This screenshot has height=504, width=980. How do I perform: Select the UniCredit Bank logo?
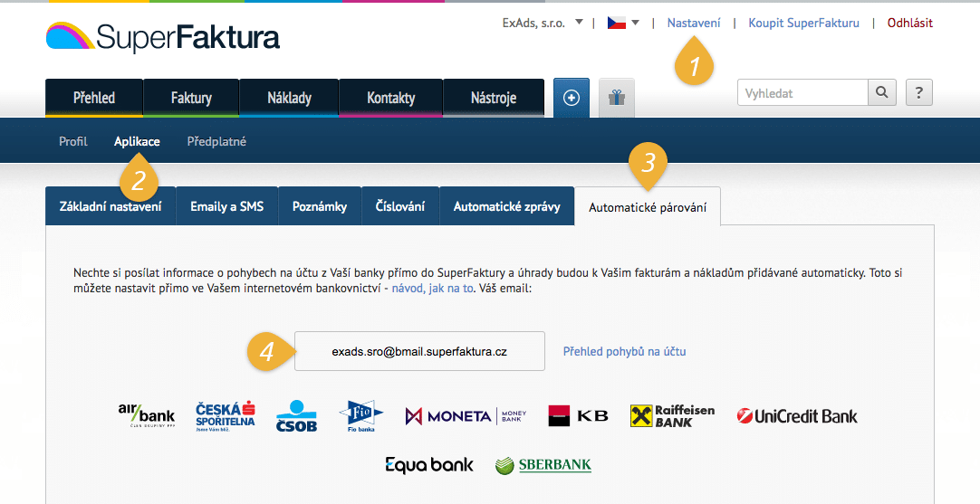[x=797, y=416]
